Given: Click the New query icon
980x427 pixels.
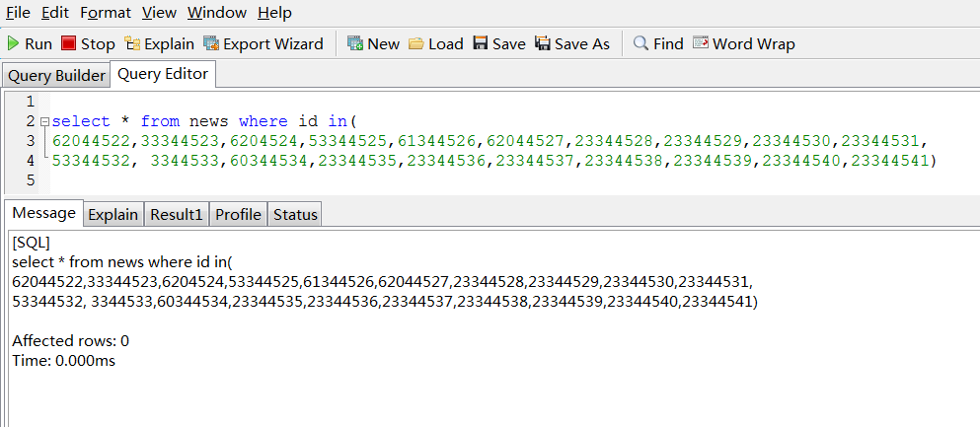Looking at the screenshot, I should (x=355, y=43).
